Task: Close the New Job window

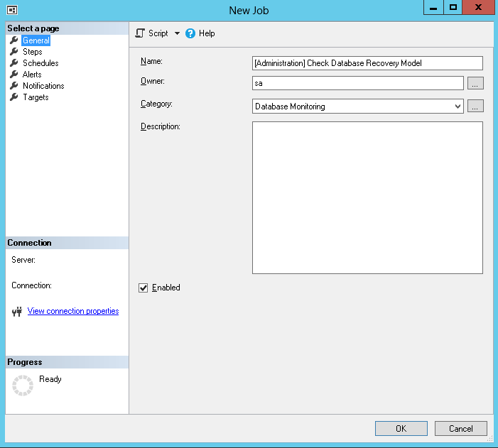Action: 478,8
